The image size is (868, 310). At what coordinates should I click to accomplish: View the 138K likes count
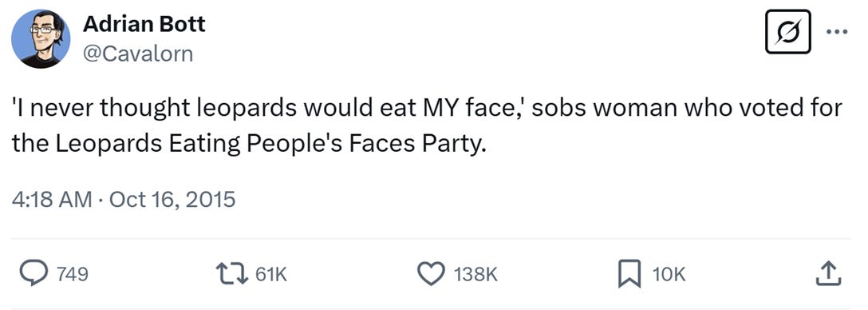click(x=475, y=274)
